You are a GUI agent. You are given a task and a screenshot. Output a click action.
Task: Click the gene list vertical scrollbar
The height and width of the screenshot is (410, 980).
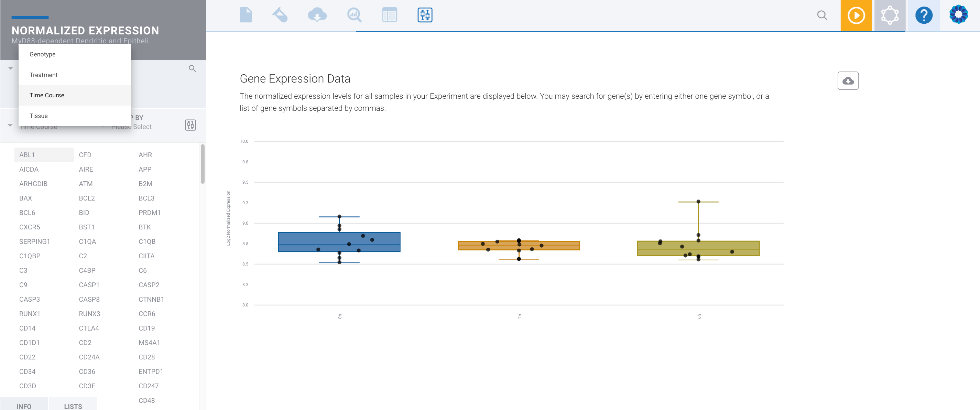point(203,164)
